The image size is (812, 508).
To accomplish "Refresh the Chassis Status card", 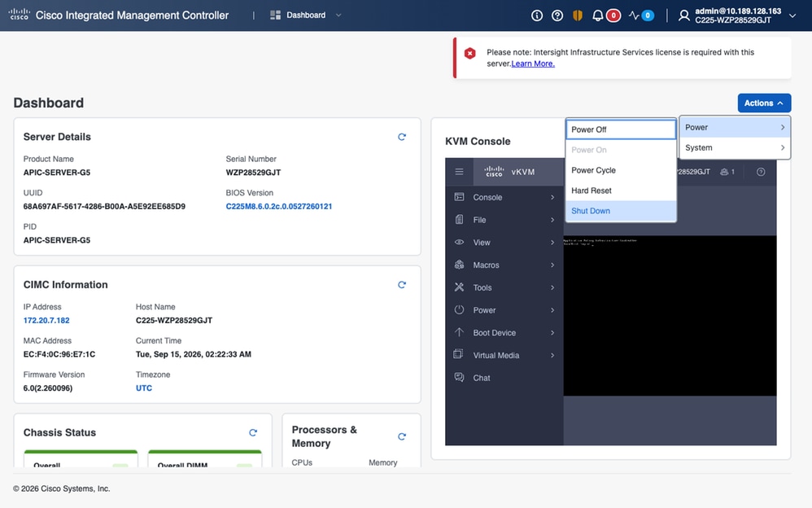I will (x=253, y=432).
